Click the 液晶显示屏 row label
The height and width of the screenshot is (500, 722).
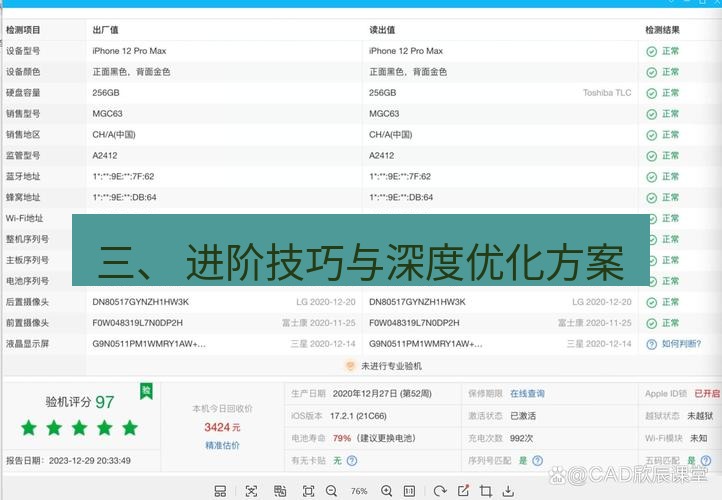27,344
